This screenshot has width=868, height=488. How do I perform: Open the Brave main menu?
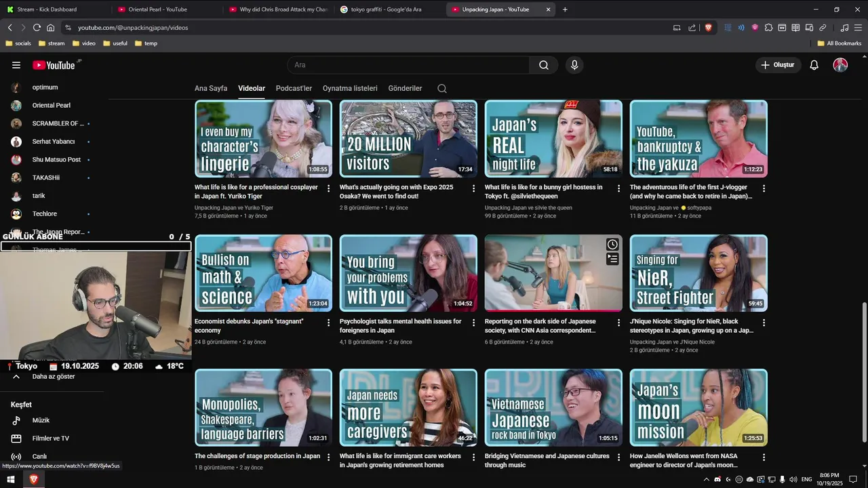pyautogui.click(x=858, y=28)
